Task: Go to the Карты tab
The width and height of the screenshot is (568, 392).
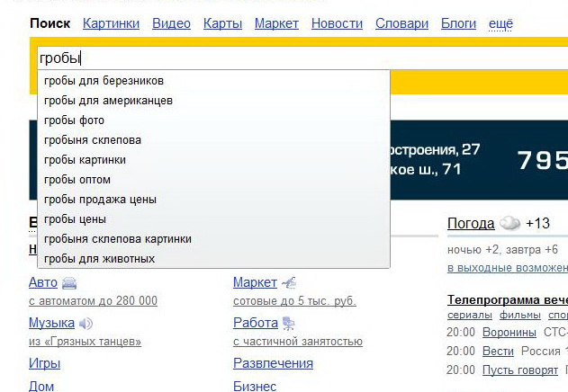Action: point(222,23)
